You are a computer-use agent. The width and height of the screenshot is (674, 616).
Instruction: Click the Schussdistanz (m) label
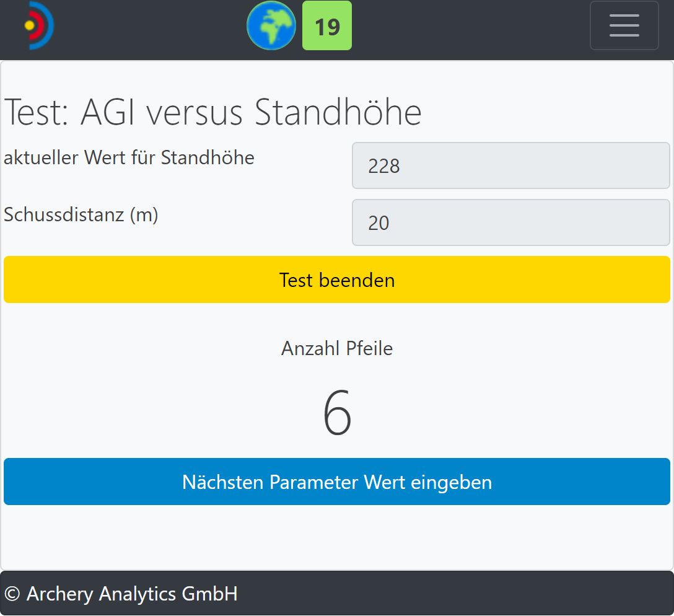(81, 214)
